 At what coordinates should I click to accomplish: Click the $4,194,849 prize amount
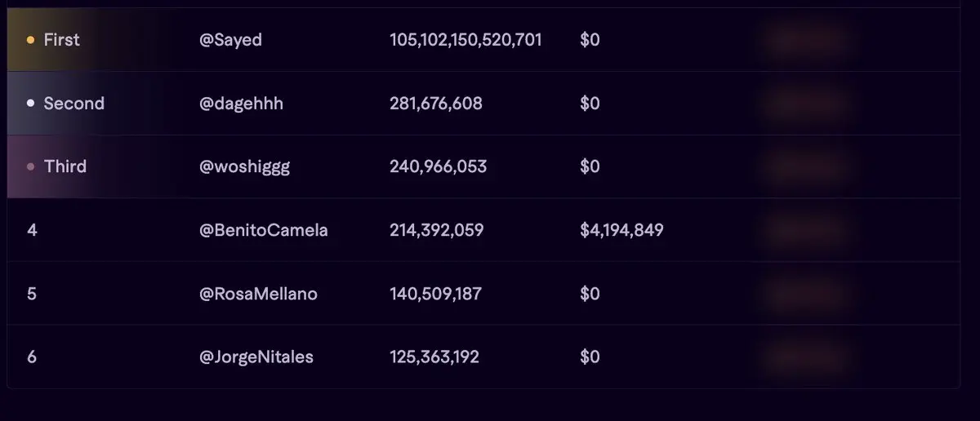[x=621, y=230]
